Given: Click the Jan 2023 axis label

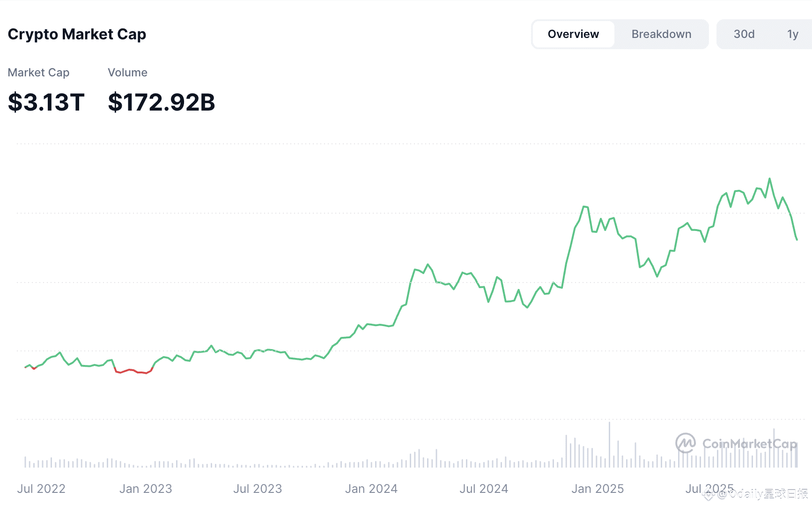Looking at the screenshot, I should tap(146, 489).
